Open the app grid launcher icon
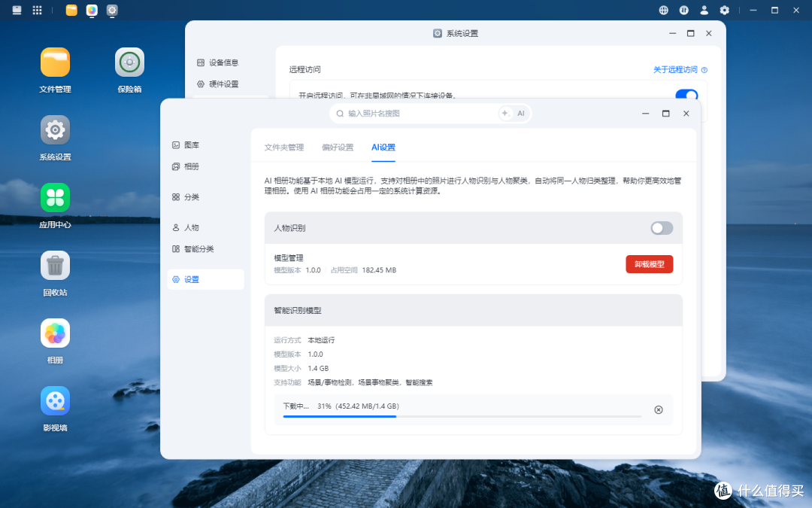 click(x=38, y=10)
